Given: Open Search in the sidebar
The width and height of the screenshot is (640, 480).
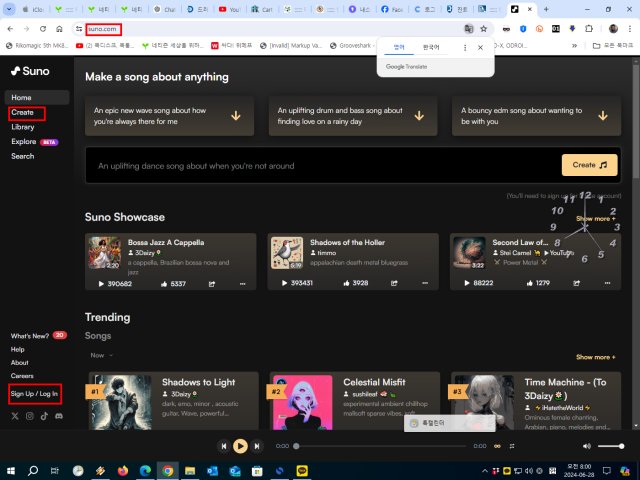Looking at the screenshot, I should pos(23,156).
